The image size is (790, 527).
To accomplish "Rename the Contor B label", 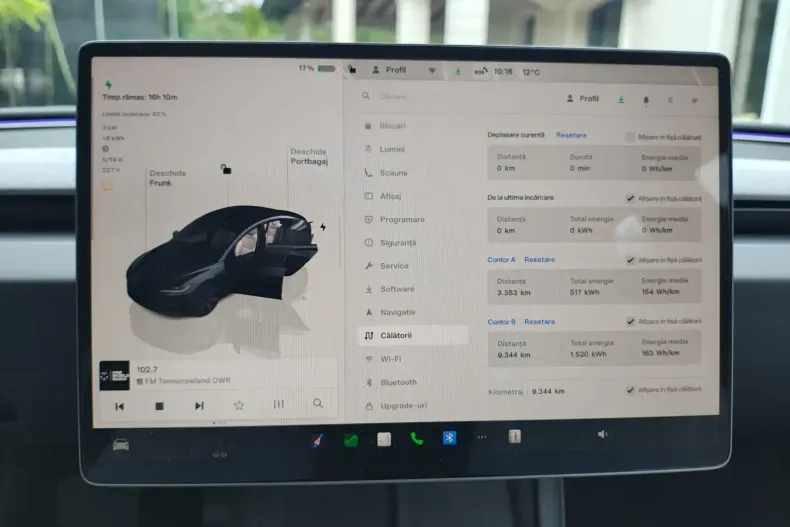I will click(502, 321).
